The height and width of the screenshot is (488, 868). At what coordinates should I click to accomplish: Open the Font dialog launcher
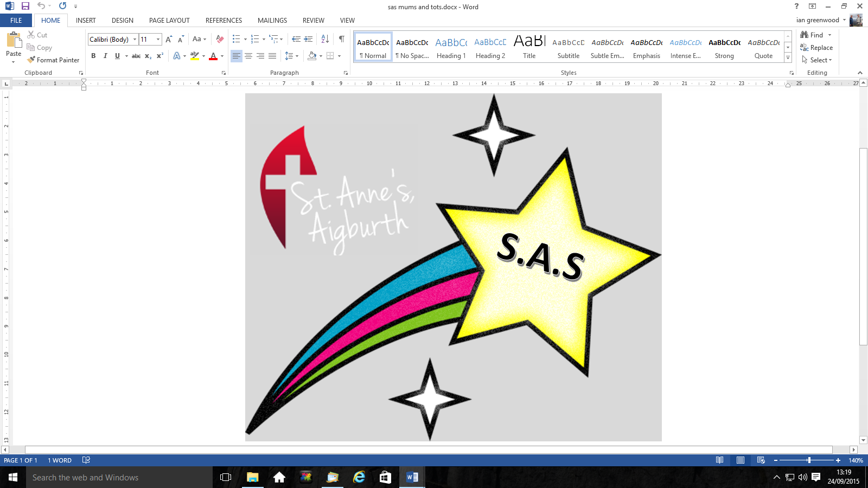tap(224, 73)
